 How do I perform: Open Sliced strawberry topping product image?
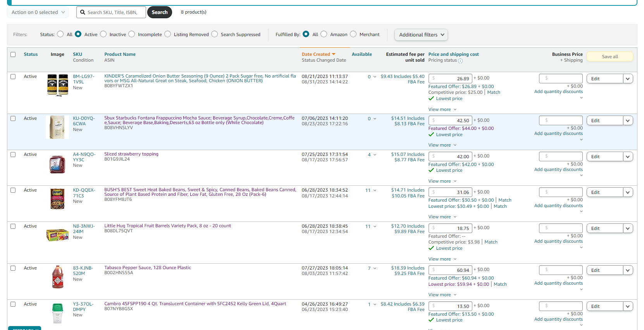tap(57, 164)
